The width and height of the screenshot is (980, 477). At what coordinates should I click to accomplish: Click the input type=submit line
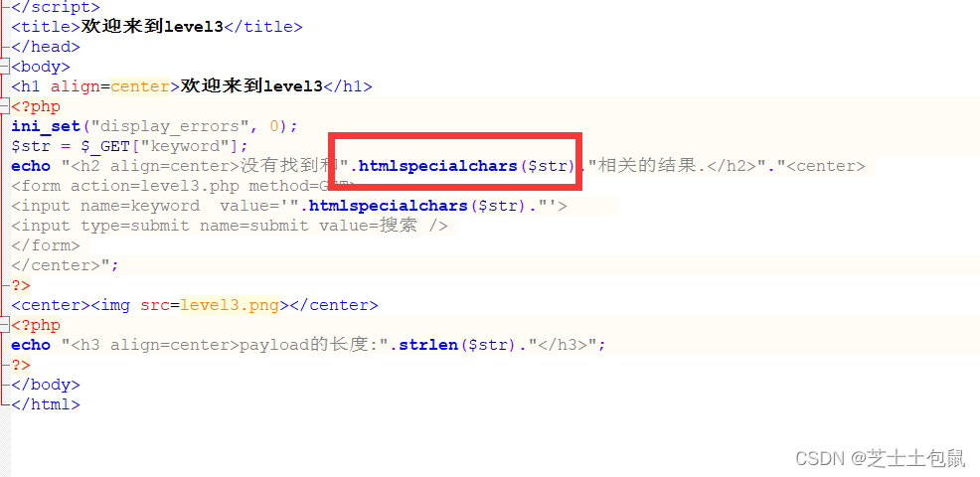(230, 226)
